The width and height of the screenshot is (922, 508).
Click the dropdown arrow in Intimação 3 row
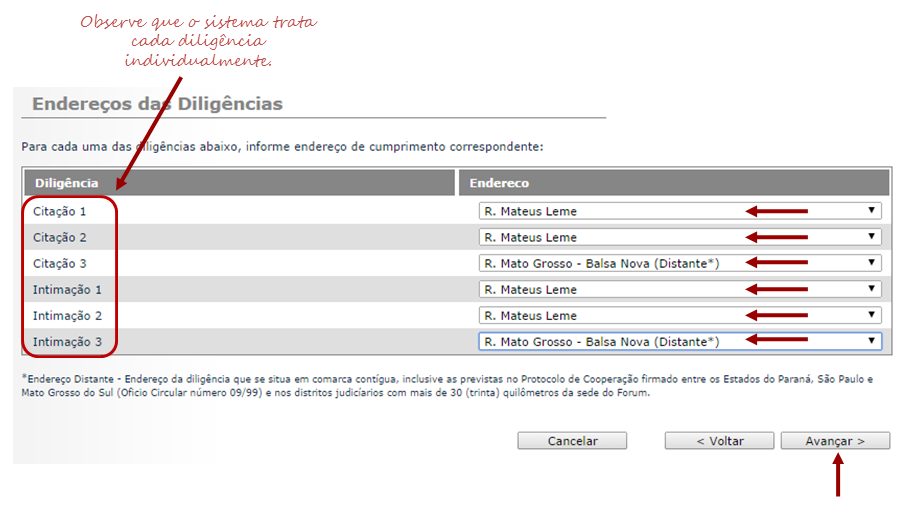pyautogui.click(x=871, y=340)
